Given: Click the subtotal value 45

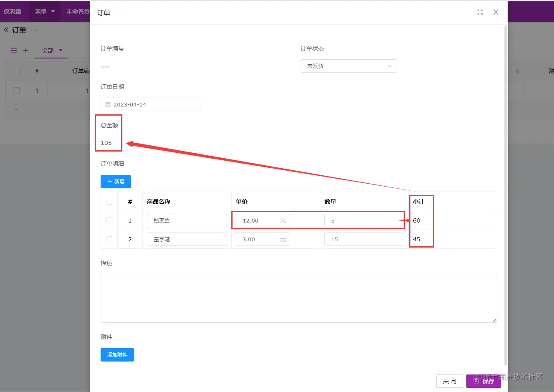Looking at the screenshot, I should (x=417, y=239).
